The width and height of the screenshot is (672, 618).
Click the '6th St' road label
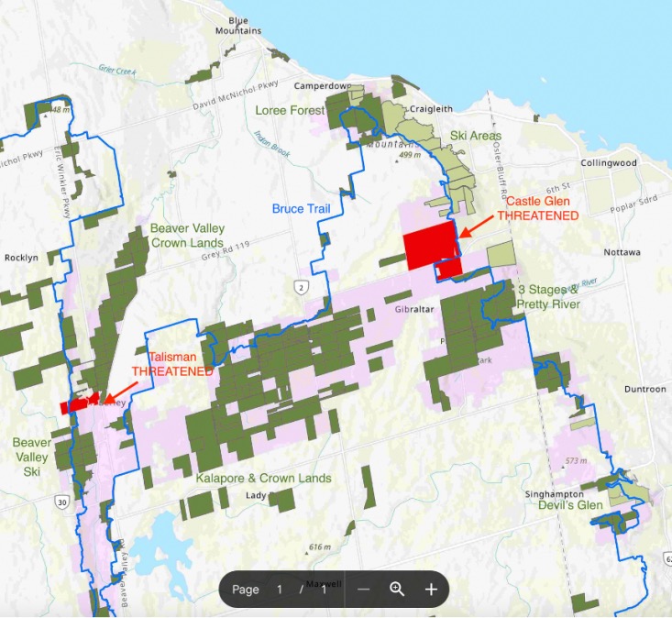558,188
